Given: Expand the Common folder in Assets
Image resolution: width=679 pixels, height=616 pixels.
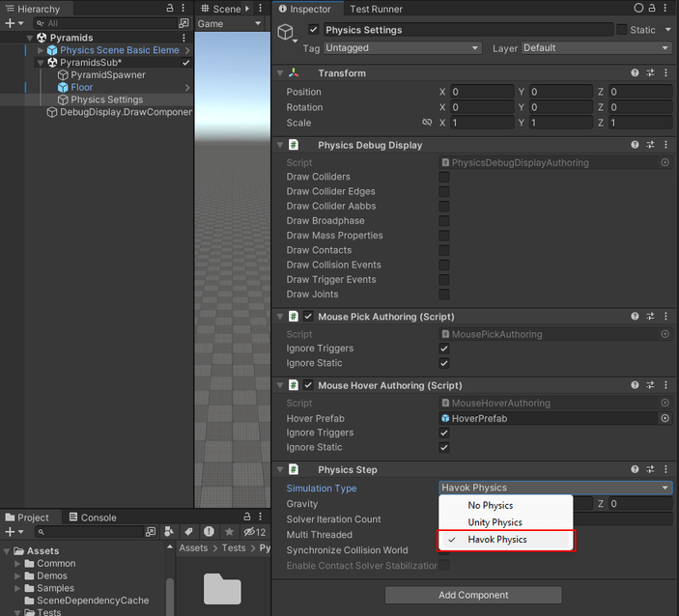Looking at the screenshot, I should click(17, 564).
